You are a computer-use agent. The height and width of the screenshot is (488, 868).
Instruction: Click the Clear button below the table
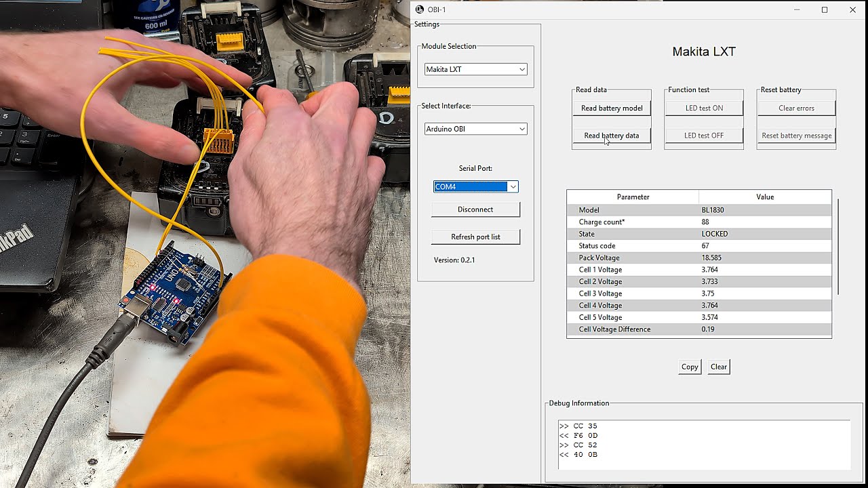(x=719, y=367)
